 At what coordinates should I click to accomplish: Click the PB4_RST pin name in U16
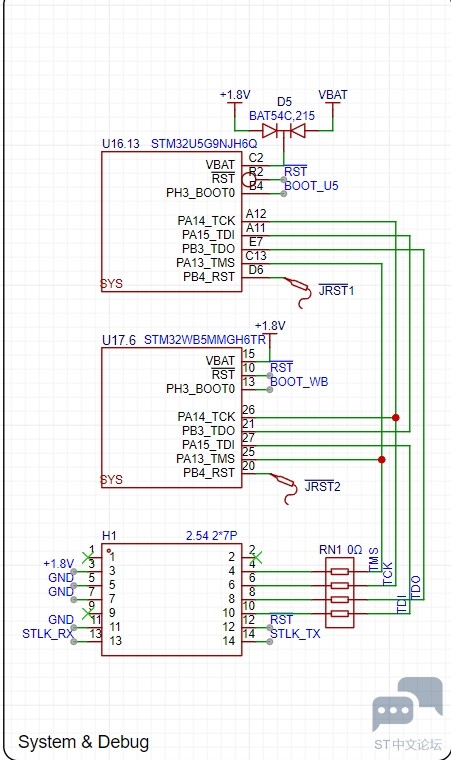[x=209, y=277]
